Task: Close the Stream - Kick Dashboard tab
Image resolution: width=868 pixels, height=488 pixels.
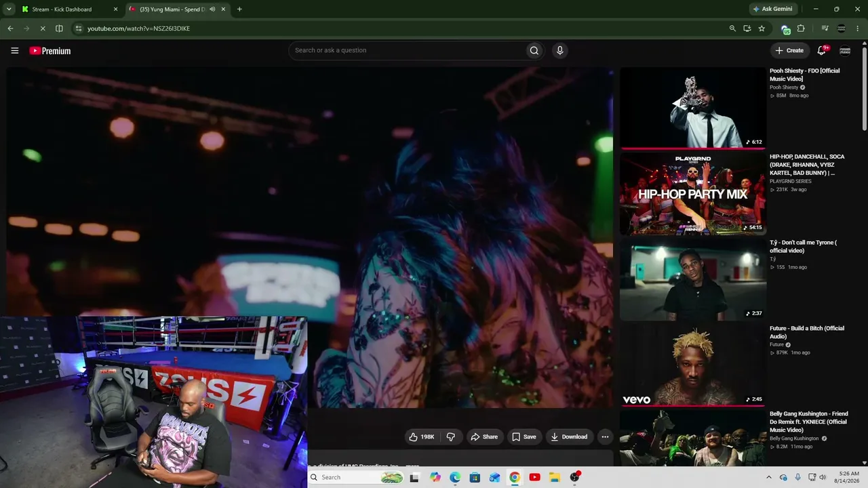Action: (115, 9)
